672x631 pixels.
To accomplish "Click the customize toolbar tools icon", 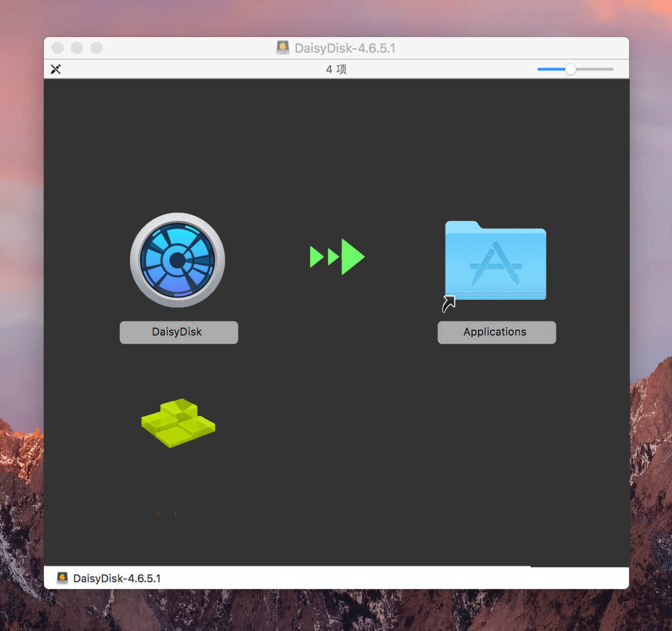I will click(x=56, y=69).
